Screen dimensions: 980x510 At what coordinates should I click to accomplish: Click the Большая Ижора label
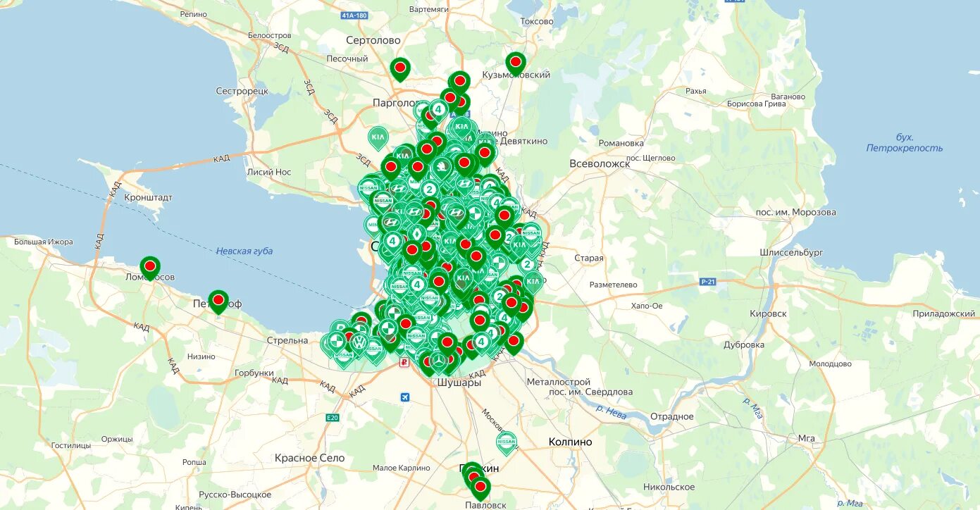44,242
